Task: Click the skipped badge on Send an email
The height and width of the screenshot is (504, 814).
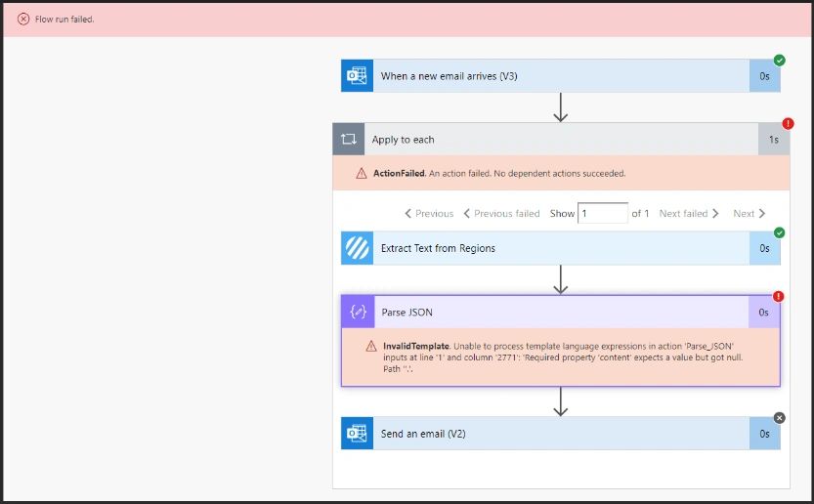Action: (x=779, y=418)
